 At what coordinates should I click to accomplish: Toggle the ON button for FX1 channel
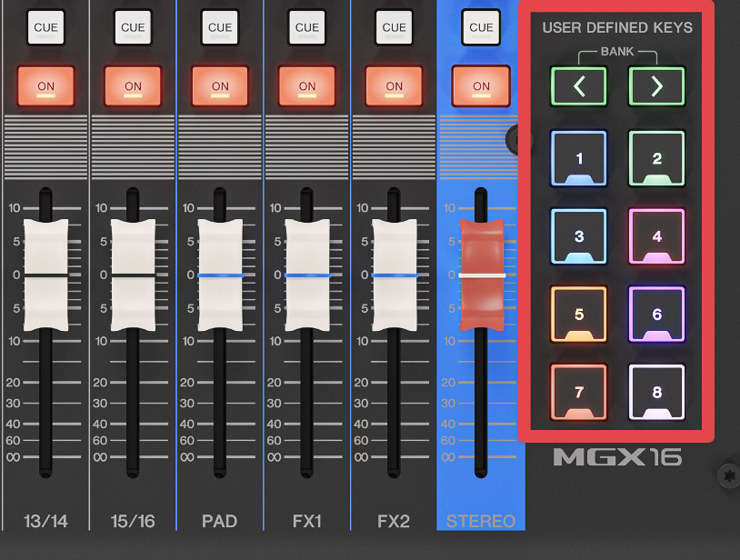point(307,86)
